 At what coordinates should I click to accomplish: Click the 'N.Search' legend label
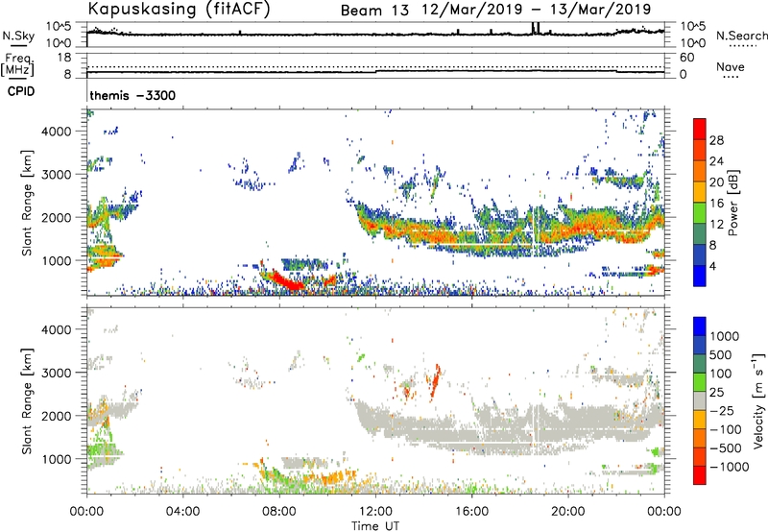[741, 36]
